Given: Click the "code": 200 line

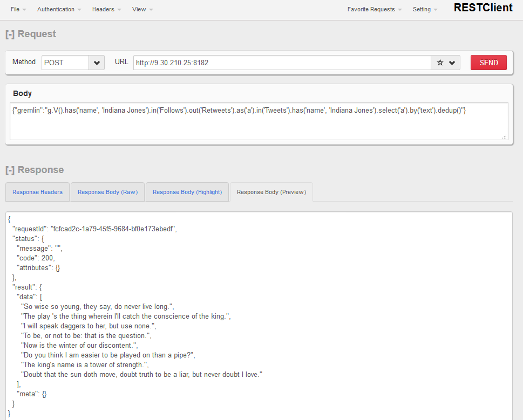Looking at the screenshot, I should coord(36,258).
